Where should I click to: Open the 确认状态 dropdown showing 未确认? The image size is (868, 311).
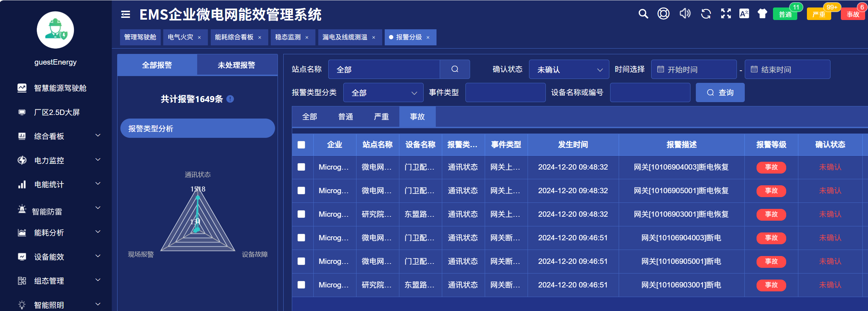pyautogui.click(x=569, y=70)
